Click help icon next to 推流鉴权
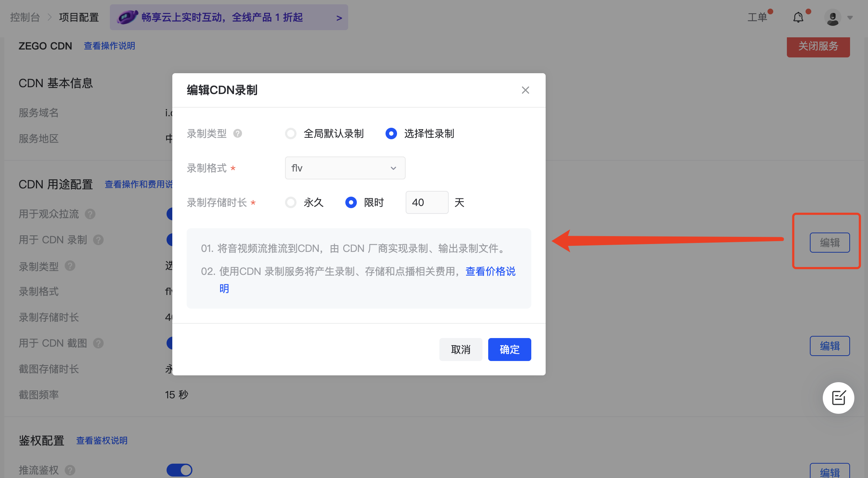Screen dimensions: 868x478 pos(70,470)
